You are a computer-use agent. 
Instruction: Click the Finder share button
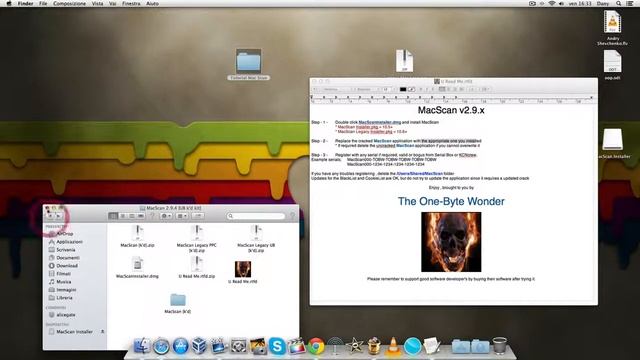point(198,216)
